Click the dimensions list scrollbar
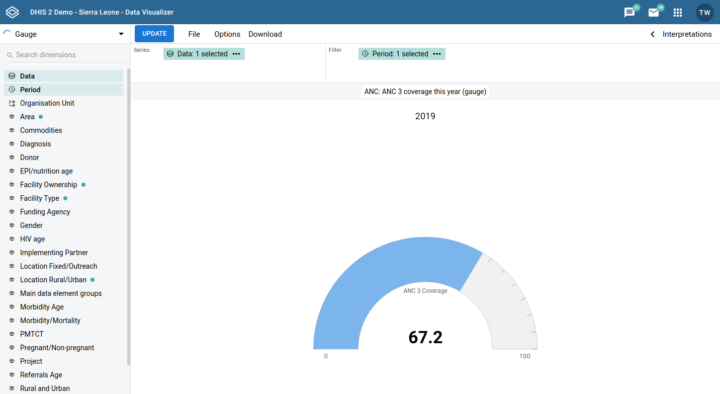The image size is (720, 394). 129,217
